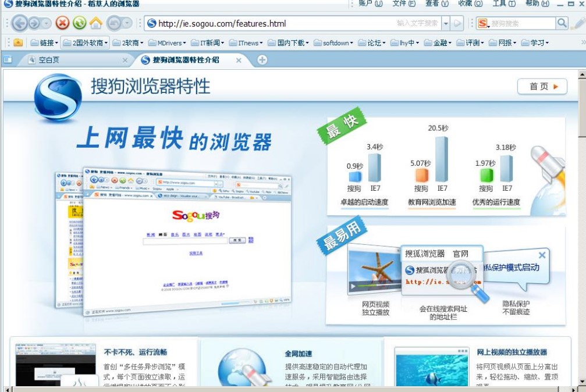
Task: Refresh the page with green reload icon
Action: click(x=79, y=23)
